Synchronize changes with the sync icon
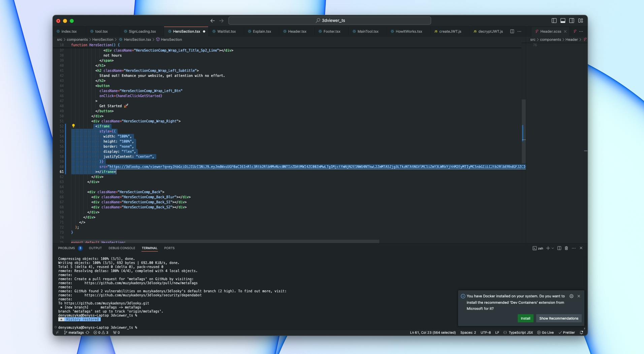 point(88,332)
